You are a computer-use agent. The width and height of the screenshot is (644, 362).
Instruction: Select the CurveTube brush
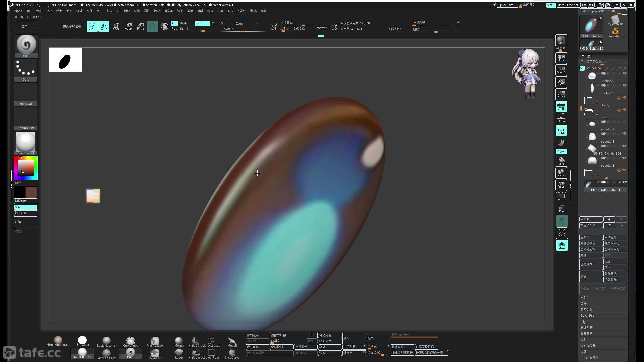[x=131, y=342]
